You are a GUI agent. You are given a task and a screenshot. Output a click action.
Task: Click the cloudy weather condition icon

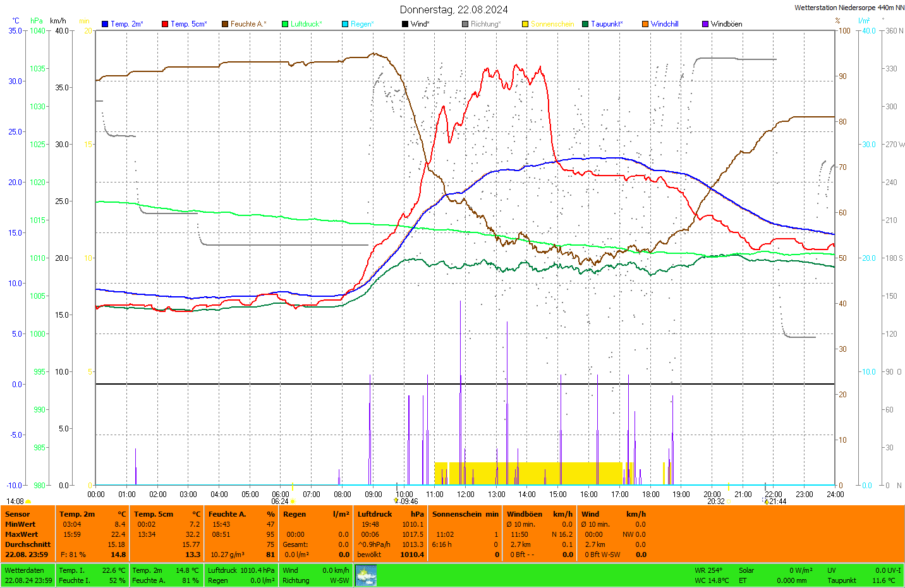[x=366, y=575]
